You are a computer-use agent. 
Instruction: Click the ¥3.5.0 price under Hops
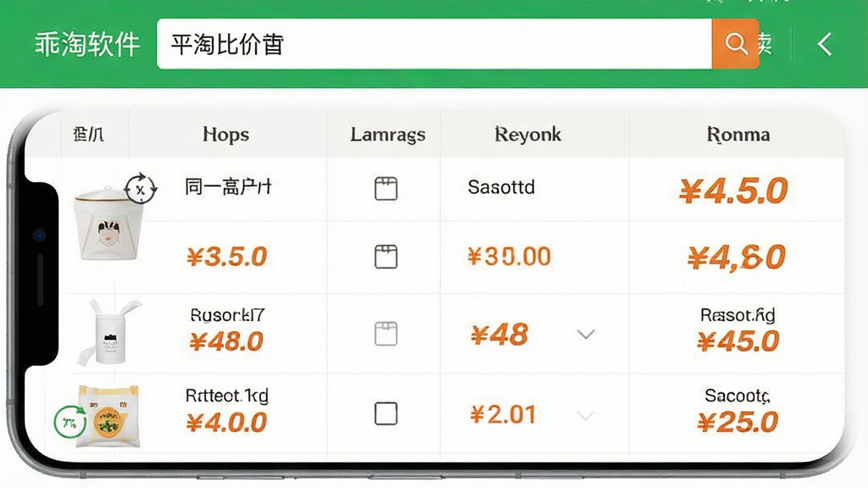[x=227, y=257]
